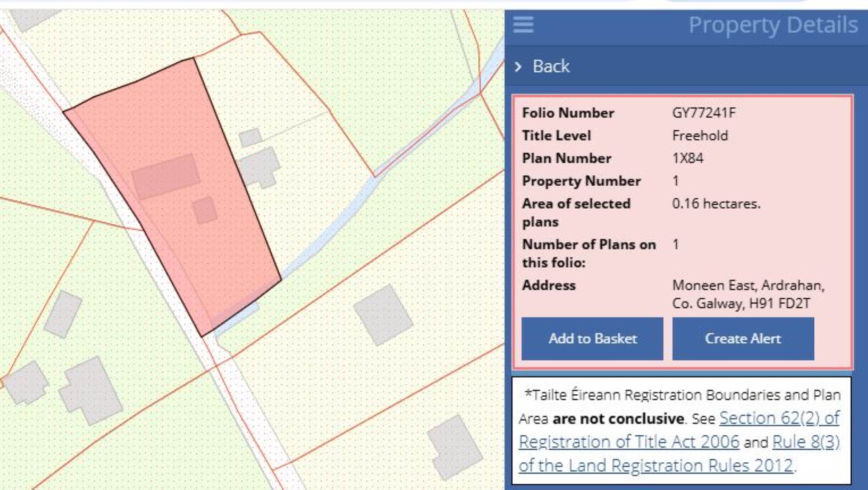This screenshot has width=868, height=490.
Task: Open Rule 8(3) Land Registration Rules link
Action: point(679,453)
